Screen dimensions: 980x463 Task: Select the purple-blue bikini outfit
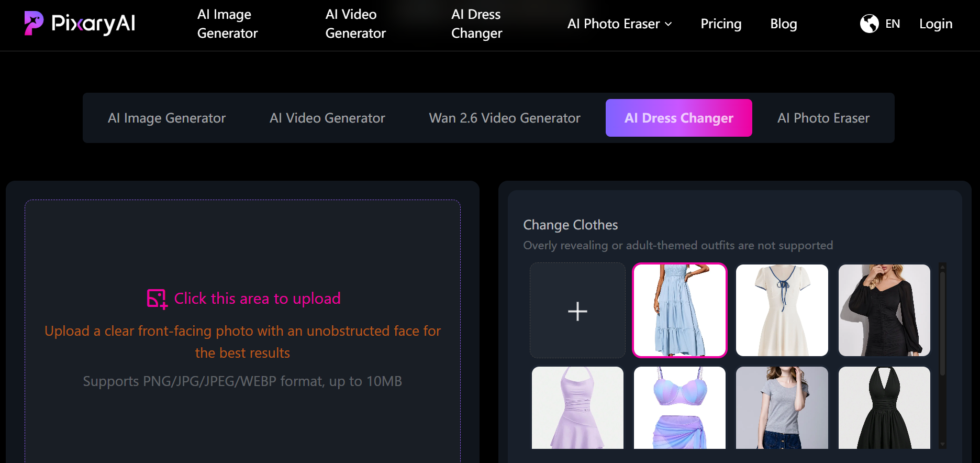click(680, 407)
